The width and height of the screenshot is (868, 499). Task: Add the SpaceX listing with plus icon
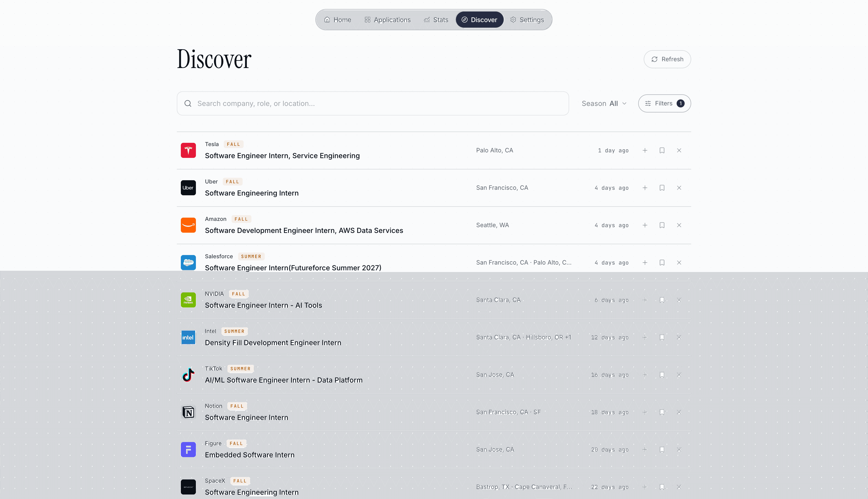[x=645, y=487]
